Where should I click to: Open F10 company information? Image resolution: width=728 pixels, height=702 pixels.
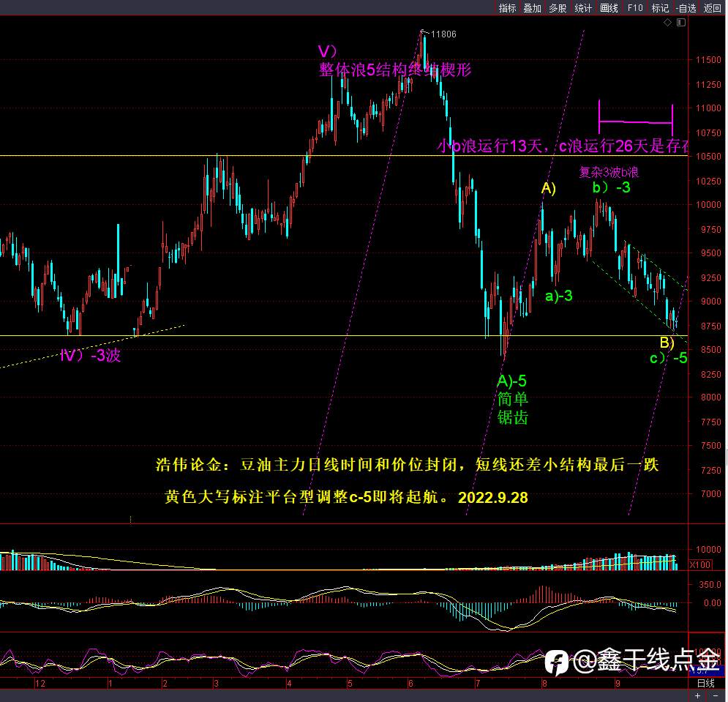click(x=634, y=8)
